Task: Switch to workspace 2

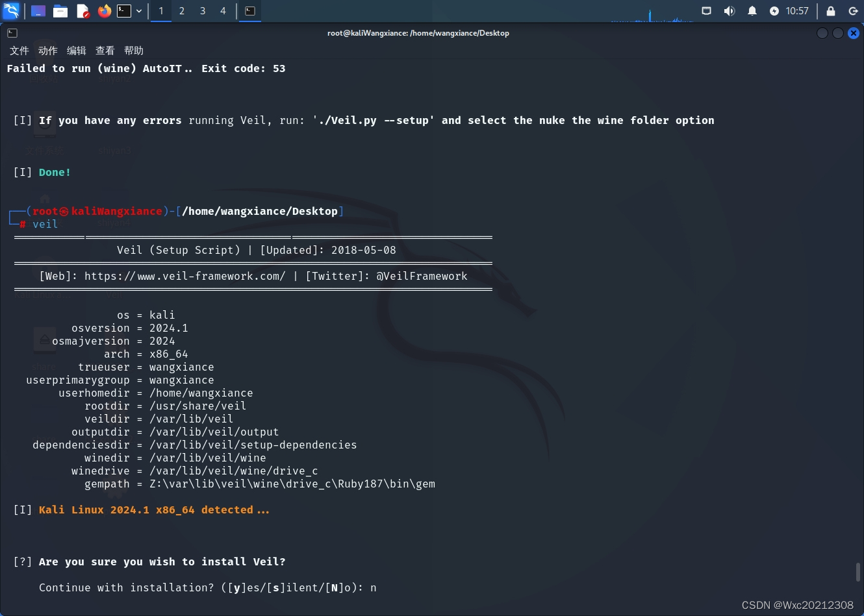Action: click(x=182, y=11)
